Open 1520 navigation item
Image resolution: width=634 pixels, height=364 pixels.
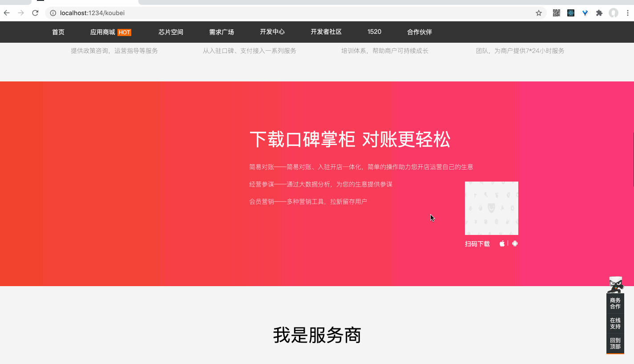click(374, 32)
